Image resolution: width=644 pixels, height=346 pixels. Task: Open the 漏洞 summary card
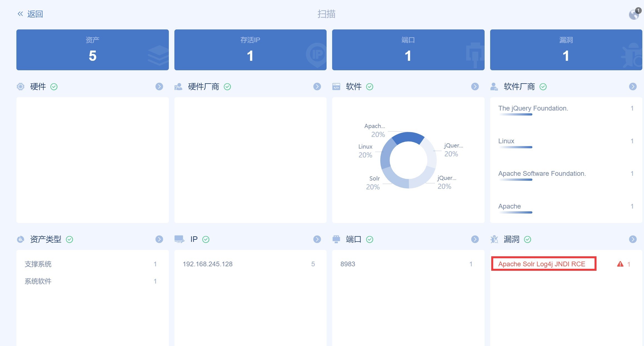click(x=566, y=50)
